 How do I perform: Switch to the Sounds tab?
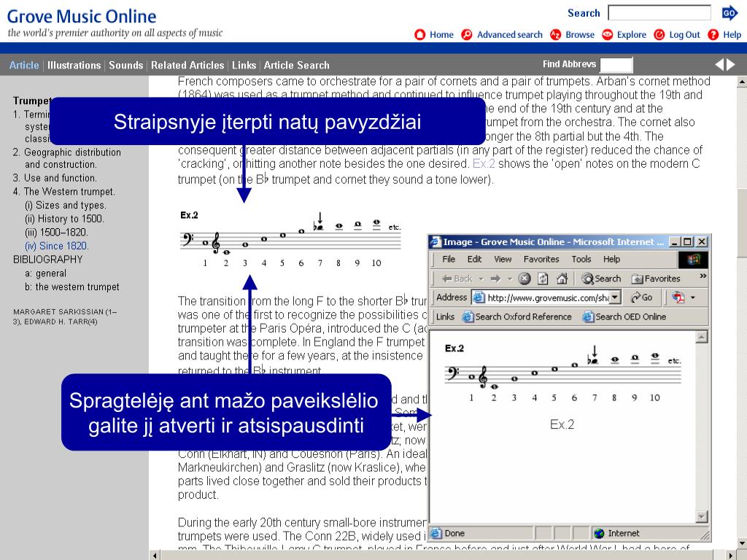125,65
